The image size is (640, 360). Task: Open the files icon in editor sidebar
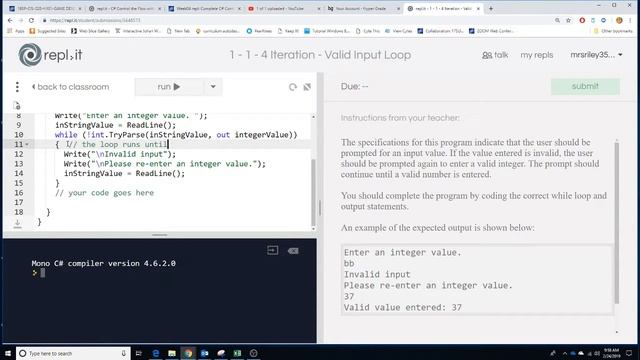point(17,106)
